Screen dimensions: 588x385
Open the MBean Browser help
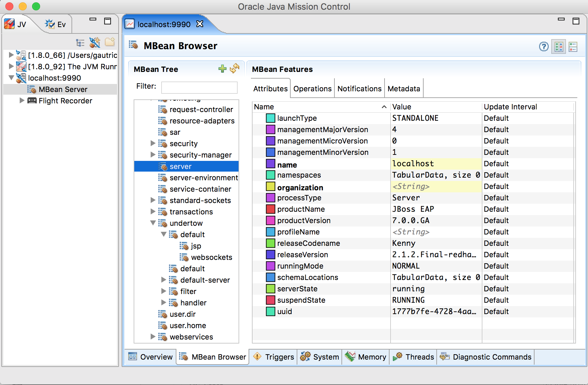[544, 47]
